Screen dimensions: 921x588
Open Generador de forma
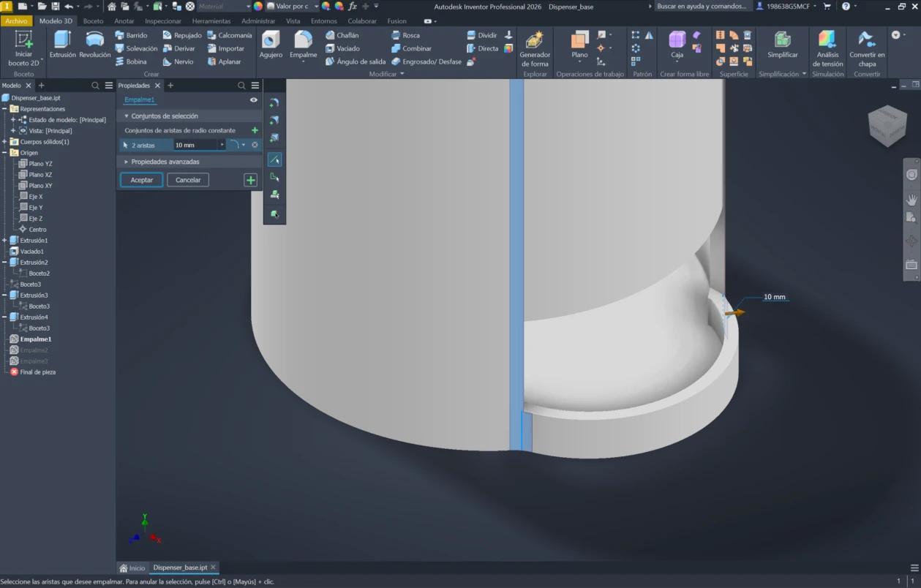[535, 48]
